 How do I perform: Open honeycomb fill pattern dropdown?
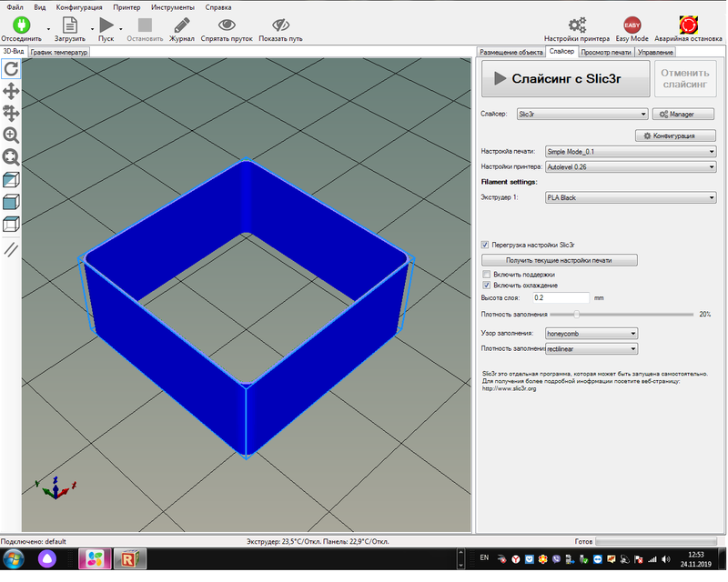[591, 333]
